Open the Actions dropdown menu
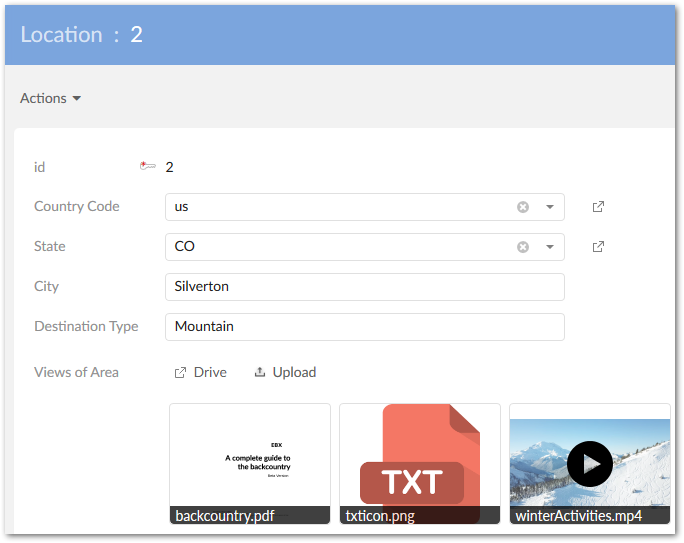 (50, 98)
